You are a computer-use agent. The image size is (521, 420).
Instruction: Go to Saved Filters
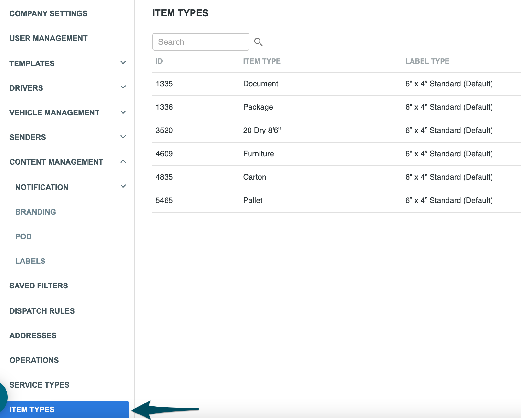coord(39,286)
